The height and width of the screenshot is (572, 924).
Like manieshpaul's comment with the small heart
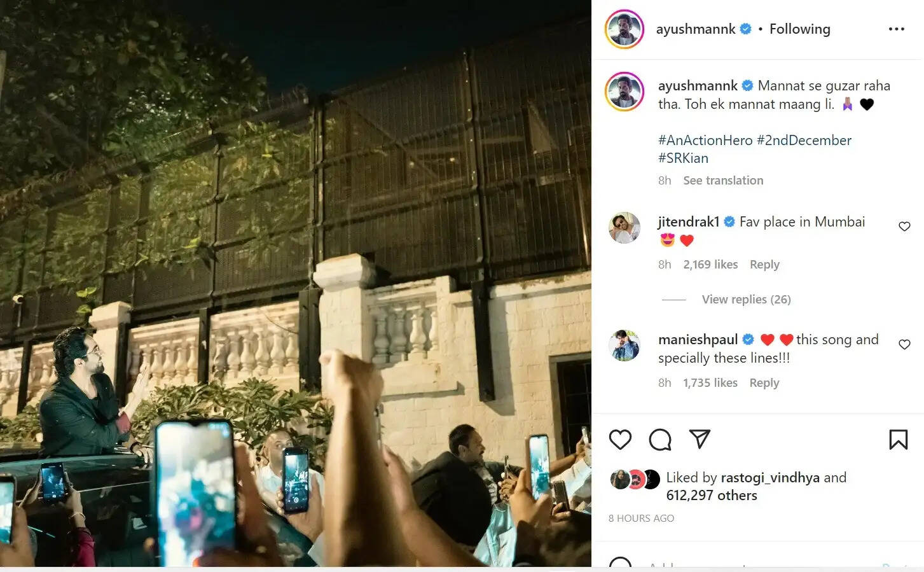904,344
